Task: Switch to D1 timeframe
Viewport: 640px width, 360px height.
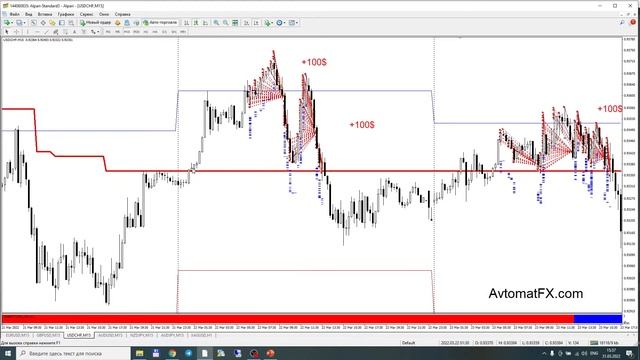Action: (x=164, y=31)
